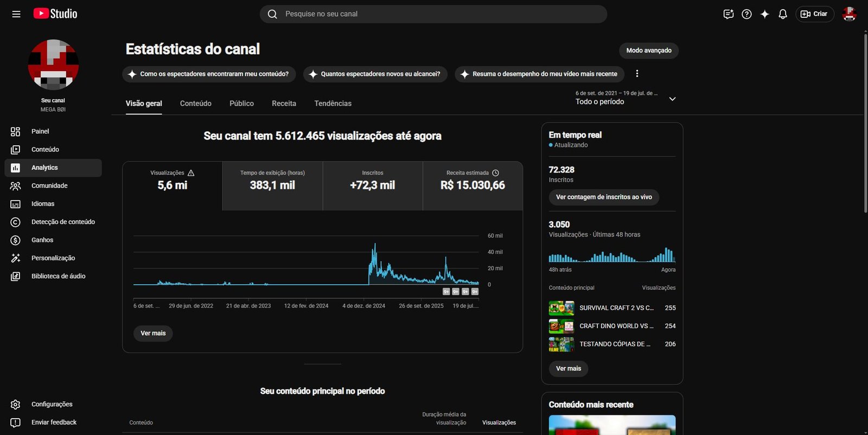Open Detecção de conteúdo in sidebar
This screenshot has height=435, width=868.
[53, 222]
